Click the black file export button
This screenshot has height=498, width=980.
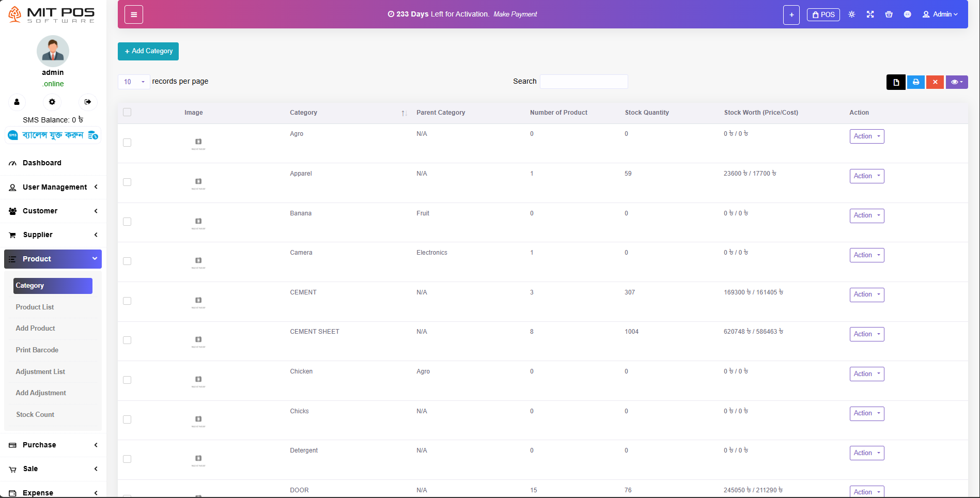pos(896,82)
